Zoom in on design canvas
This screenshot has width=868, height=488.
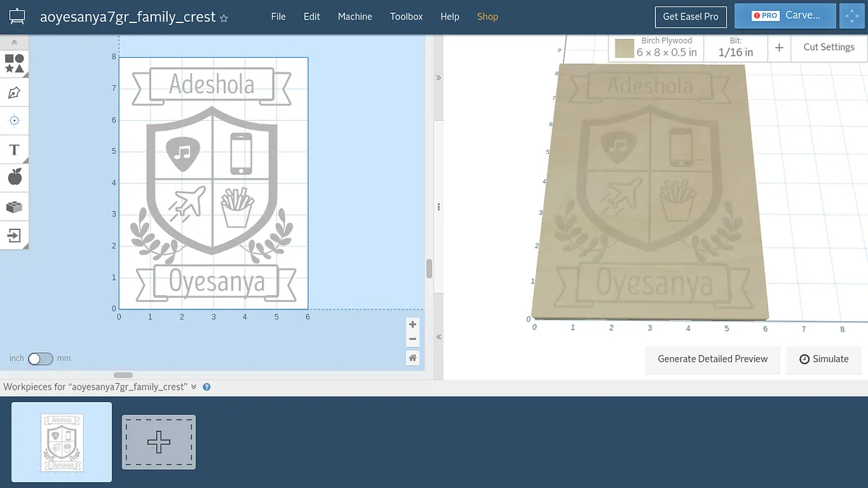413,325
